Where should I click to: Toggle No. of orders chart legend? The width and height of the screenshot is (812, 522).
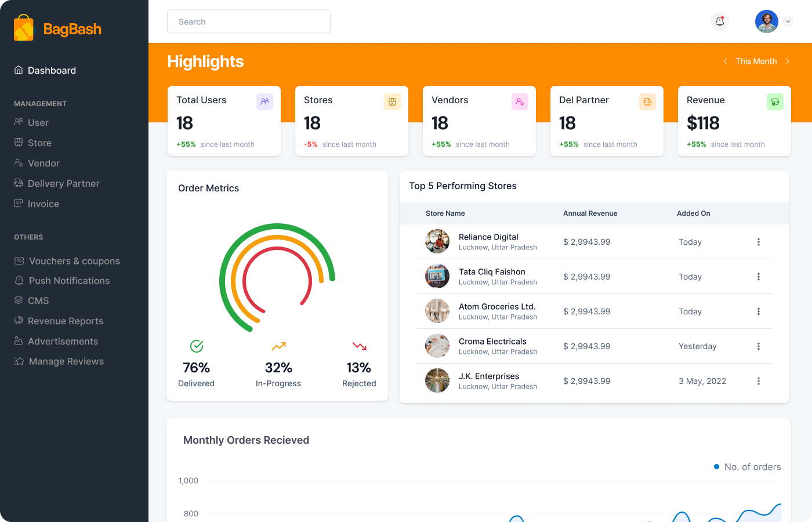click(747, 467)
